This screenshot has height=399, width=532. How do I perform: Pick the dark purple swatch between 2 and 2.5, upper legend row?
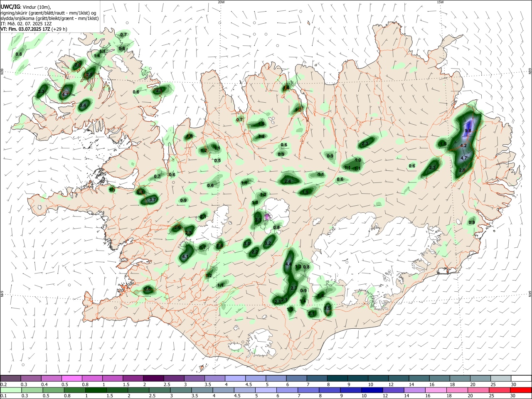point(153,379)
